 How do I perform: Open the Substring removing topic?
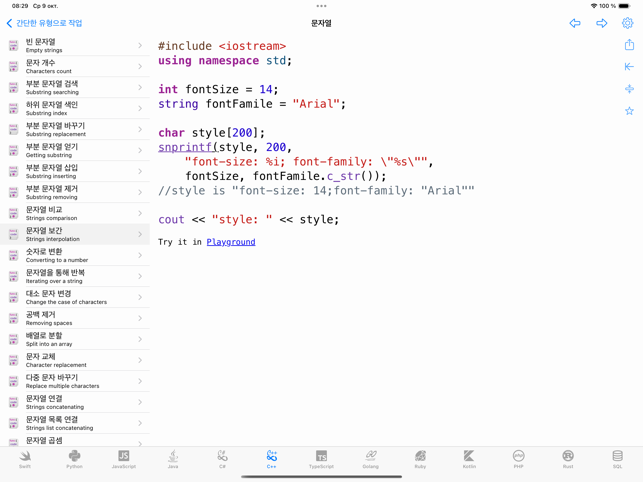75,192
